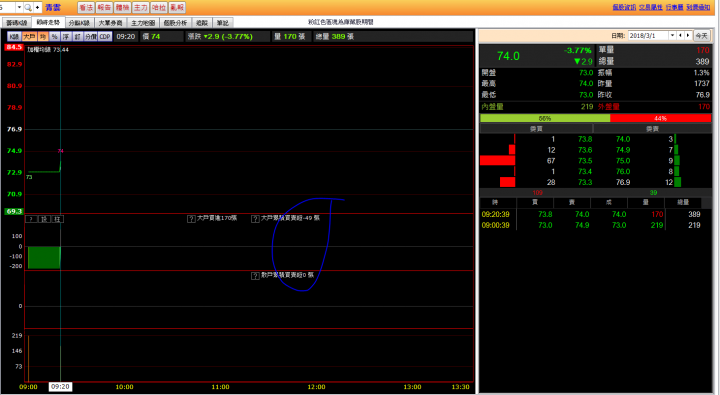Click ask price 76.9 in order book
This screenshot has height=395, width=720.
tap(623, 182)
